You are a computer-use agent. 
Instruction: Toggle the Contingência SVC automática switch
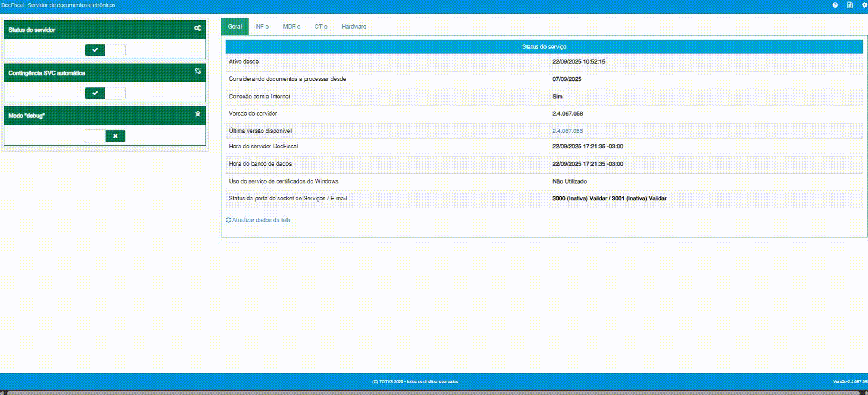point(105,93)
